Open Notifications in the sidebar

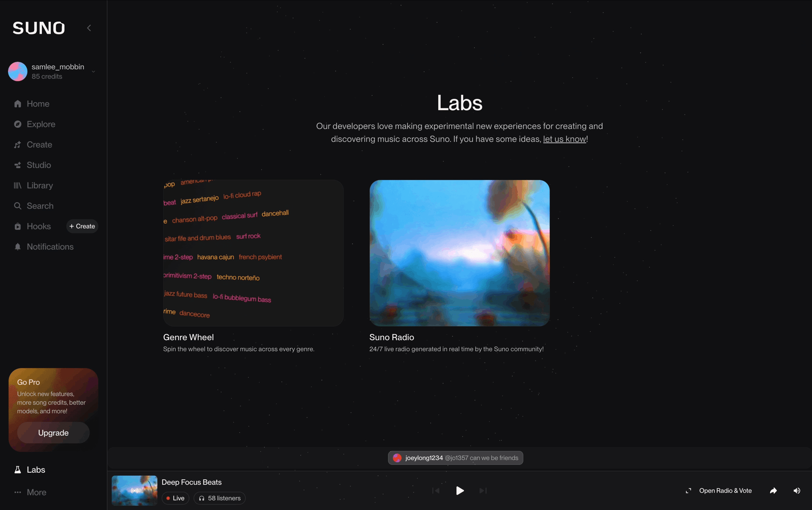tap(50, 247)
